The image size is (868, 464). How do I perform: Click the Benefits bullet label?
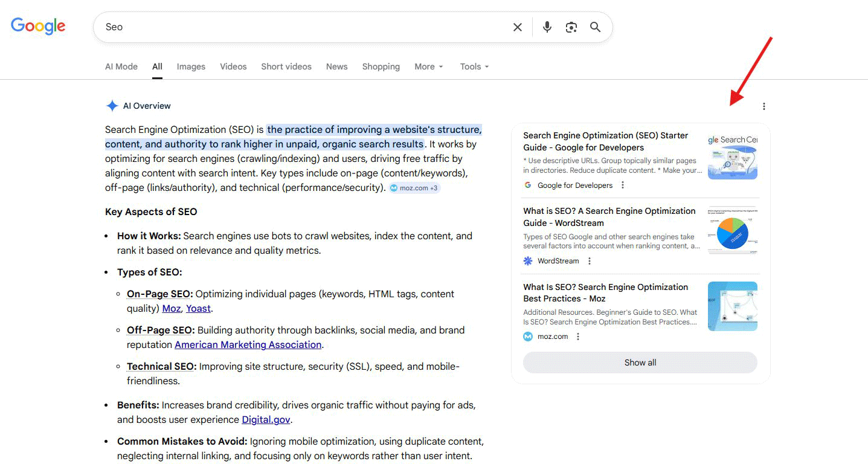coord(138,405)
